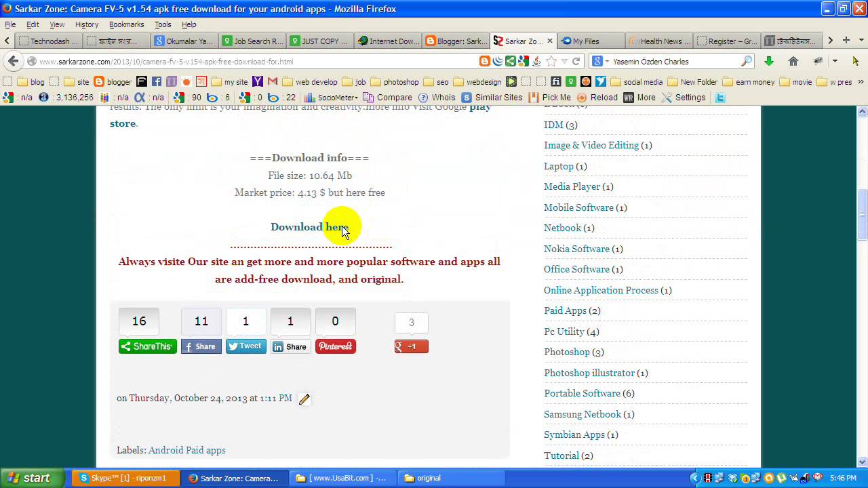Open the More item in the SEO toolbar
The image size is (868, 488).
click(639, 97)
